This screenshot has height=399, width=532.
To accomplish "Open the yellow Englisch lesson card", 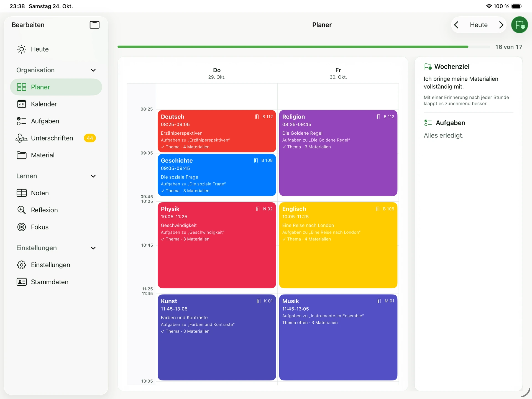I will (x=338, y=245).
